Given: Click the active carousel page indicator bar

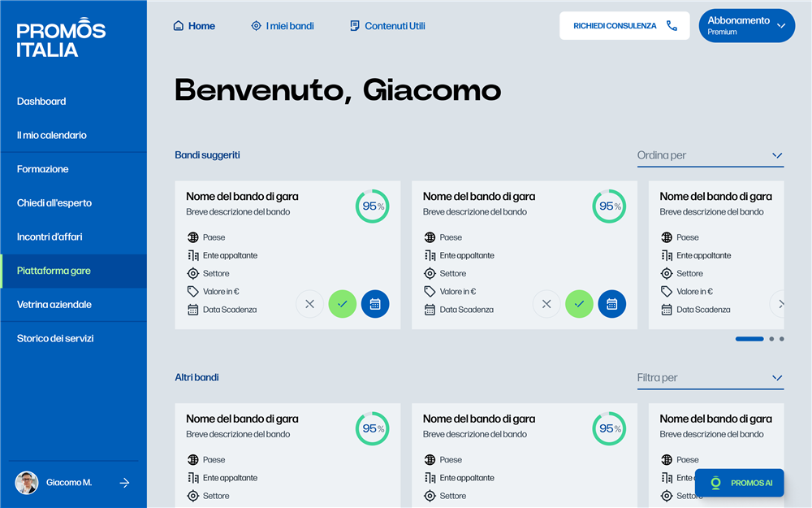Looking at the screenshot, I should (x=749, y=339).
